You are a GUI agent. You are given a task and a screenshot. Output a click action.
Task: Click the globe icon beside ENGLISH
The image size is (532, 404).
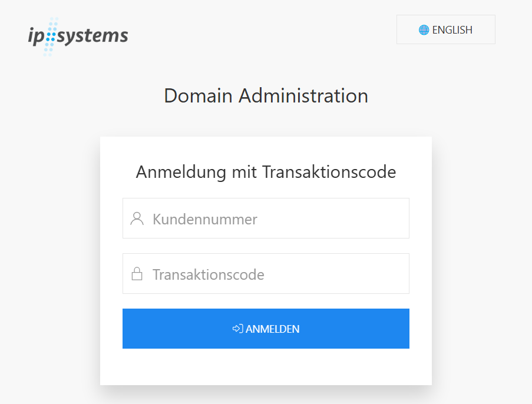tap(424, 30)
